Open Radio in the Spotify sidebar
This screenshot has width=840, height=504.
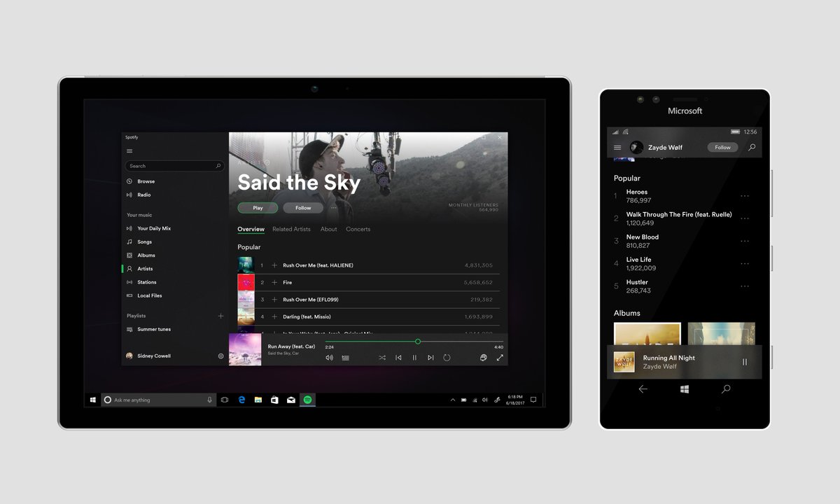[x=139, y=195]
